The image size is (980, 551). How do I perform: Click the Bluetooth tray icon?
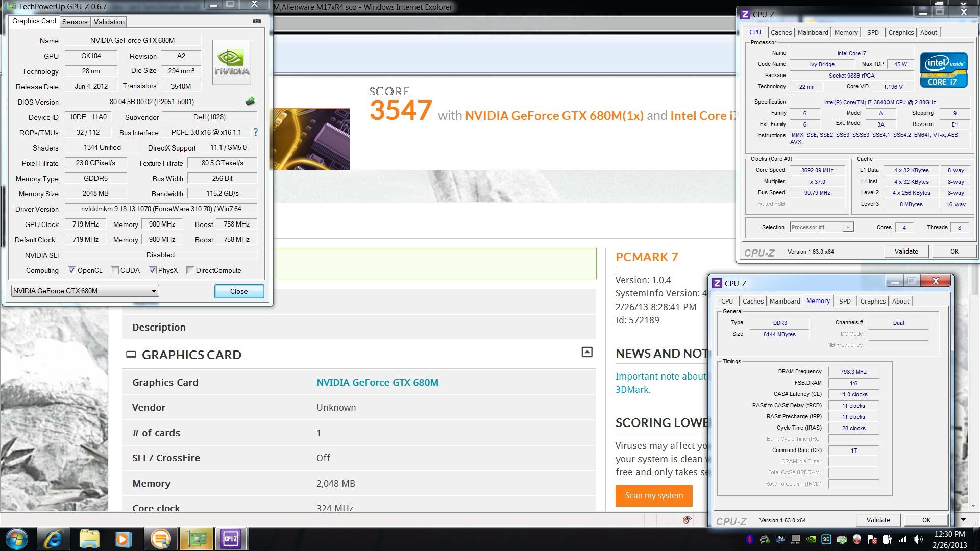(749, 539)
